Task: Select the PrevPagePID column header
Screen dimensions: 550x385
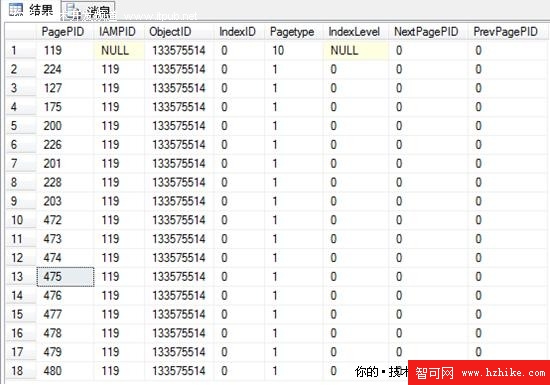Action: click(x=507, y=32)
